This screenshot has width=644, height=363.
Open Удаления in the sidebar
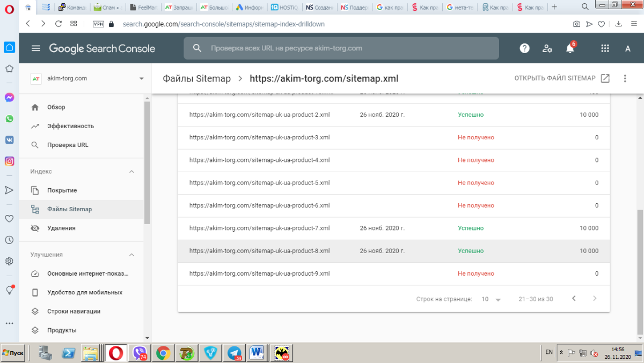pos(82,228)
